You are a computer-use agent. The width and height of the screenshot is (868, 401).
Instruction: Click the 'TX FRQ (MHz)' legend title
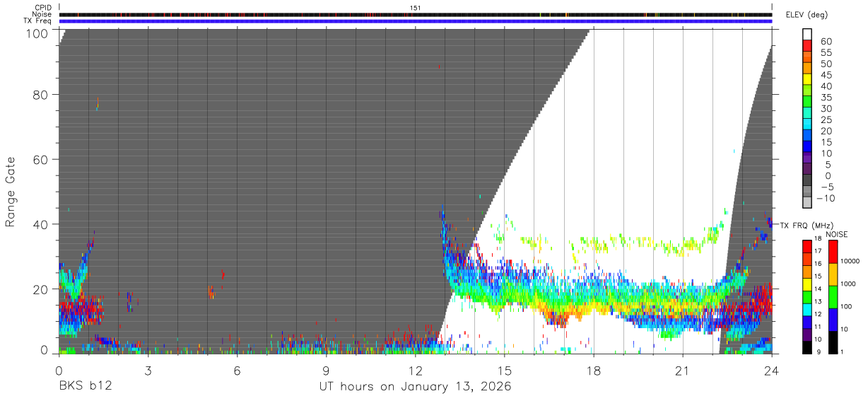pyautogui.click(x=807, y=225)
